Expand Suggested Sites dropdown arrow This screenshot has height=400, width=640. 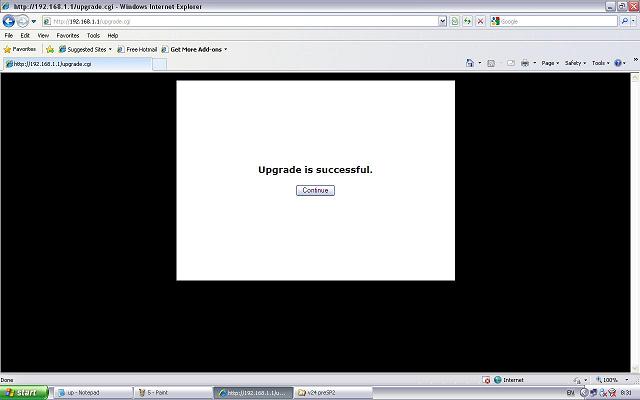(110, 49)
